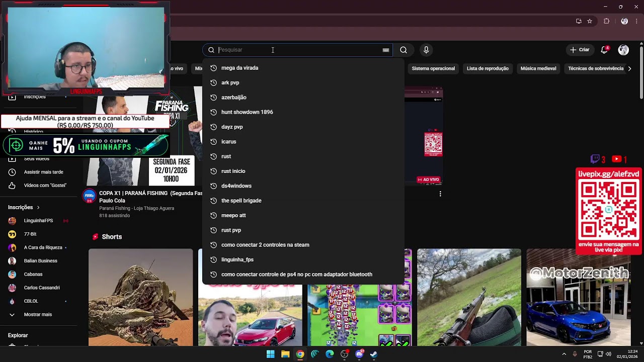Choose the "ark pvp" search suggestion

click(303, 82)
